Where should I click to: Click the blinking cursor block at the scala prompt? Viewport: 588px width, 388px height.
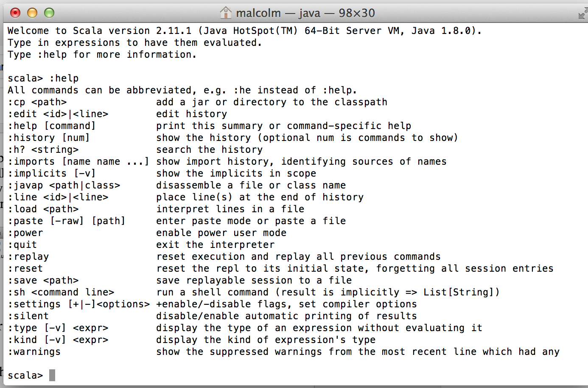click(x=53, y=375)
